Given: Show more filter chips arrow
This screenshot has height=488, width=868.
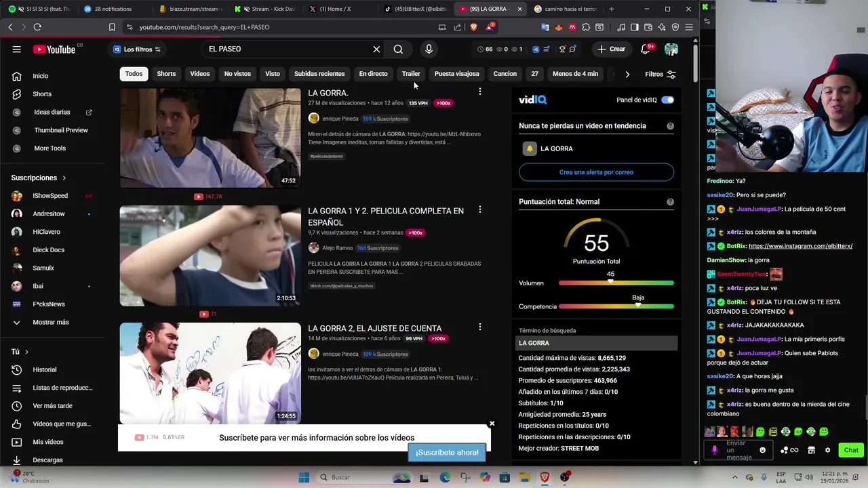Looking at the screenshot, I should (627, 74).
